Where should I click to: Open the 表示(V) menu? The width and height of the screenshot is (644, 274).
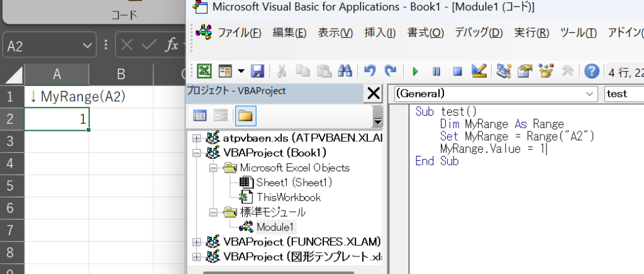click(335, 33)
